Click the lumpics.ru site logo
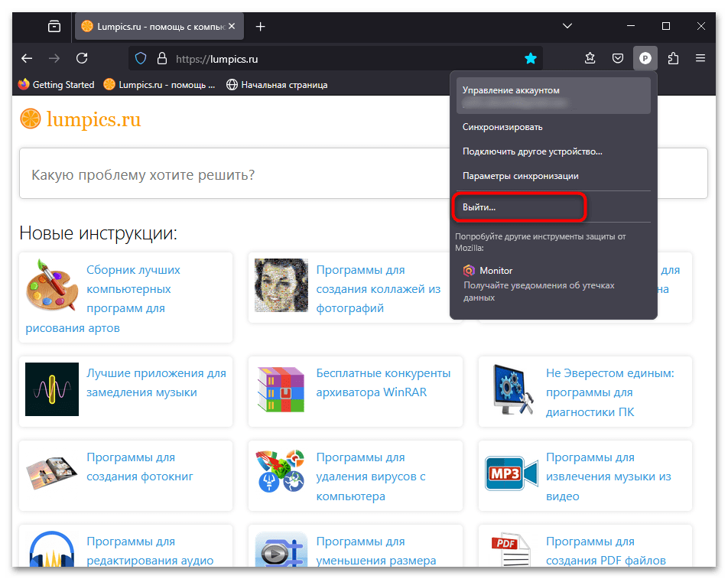728x579 pixels. pos(80,119)
